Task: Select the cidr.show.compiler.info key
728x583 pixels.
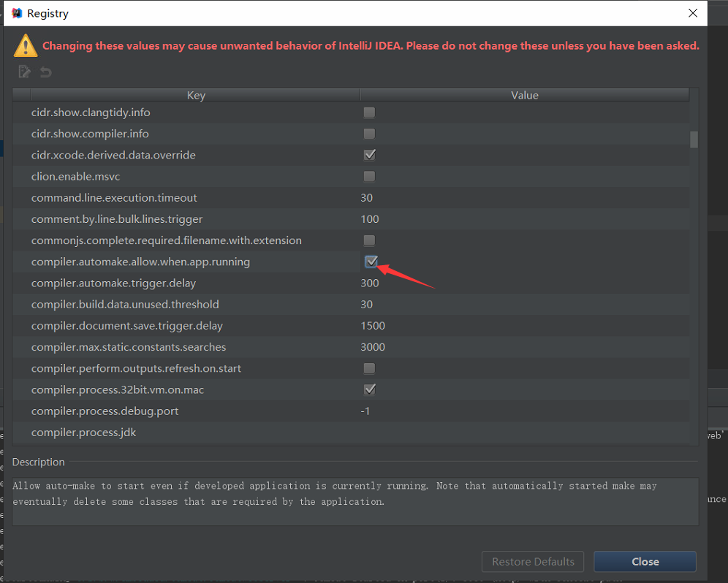Action: (90, 134)
